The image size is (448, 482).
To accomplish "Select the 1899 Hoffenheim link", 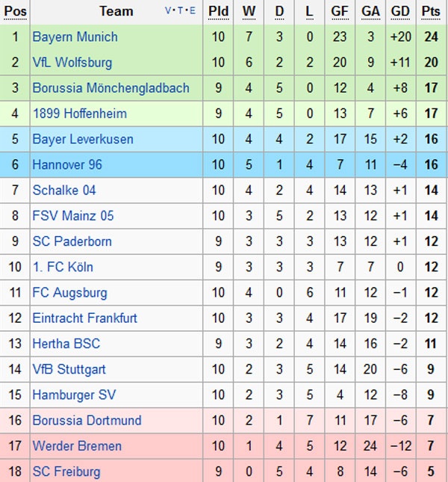I will pos(79,114).
